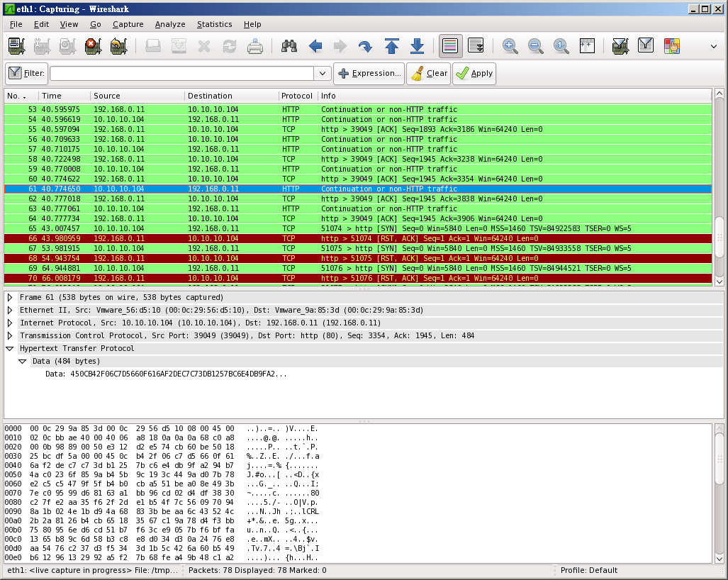Image resolution: width=728 pixels, height=580 pixels.
Task: Click the capture options toolbar icon
Action: [43, 45]
